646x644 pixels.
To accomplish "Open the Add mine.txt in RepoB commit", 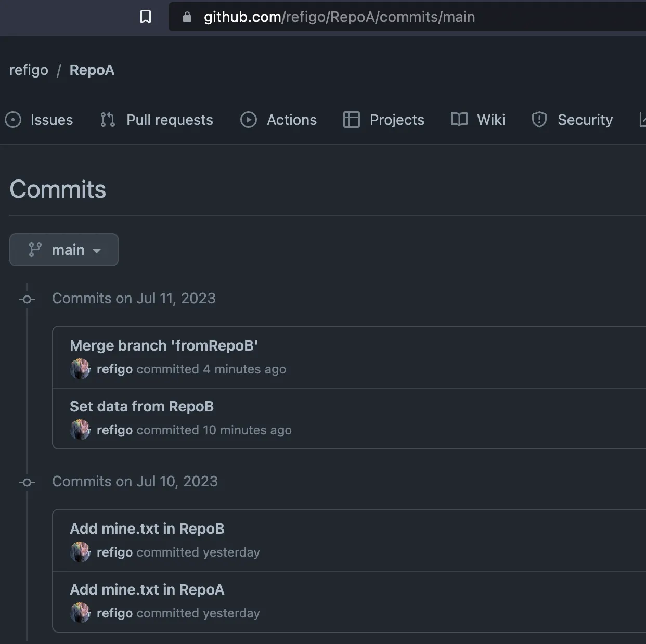I will [147, 529].
